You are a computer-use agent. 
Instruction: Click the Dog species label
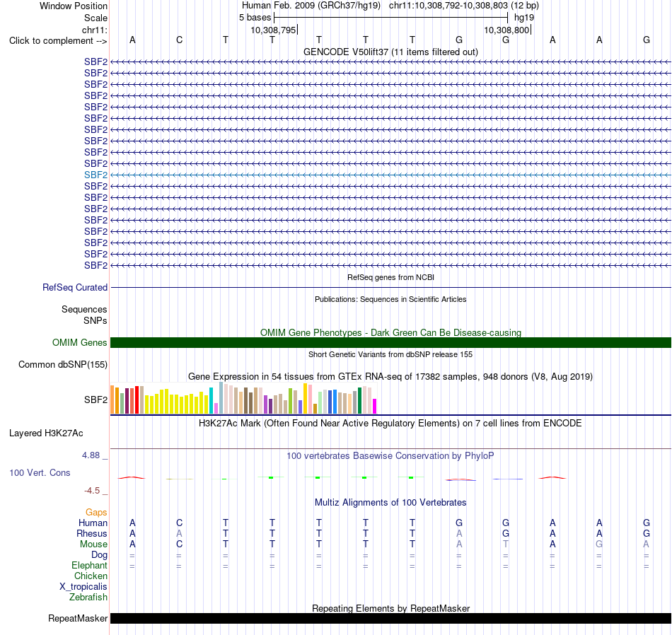click(x=99, y=555)
